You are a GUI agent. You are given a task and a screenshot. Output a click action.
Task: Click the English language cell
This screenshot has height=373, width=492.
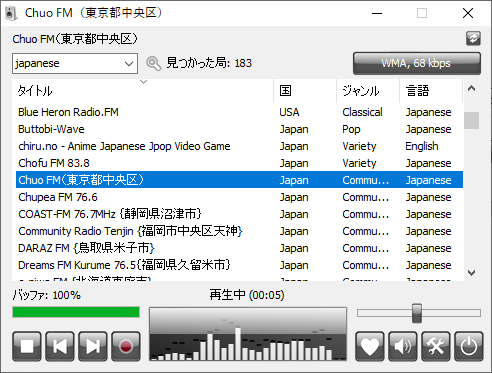(422, 146)
